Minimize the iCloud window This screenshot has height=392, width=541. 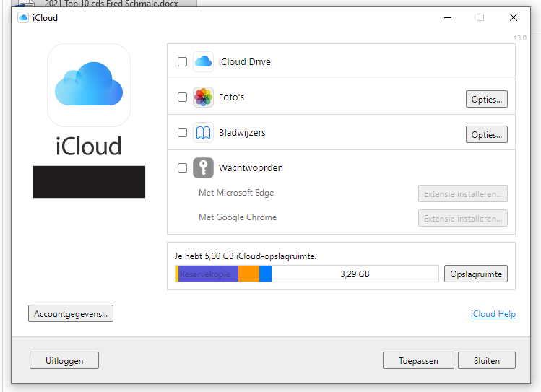448,17
